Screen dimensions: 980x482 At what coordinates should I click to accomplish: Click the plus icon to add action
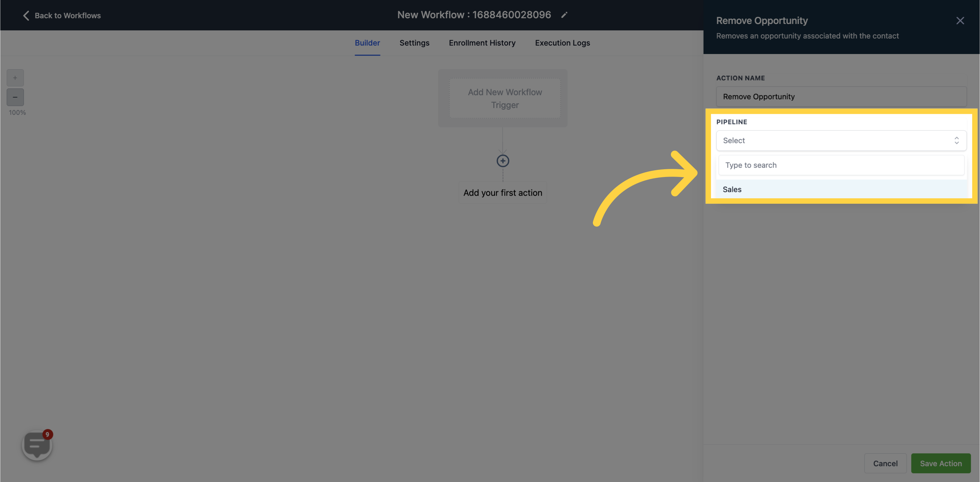click(503, 161)
